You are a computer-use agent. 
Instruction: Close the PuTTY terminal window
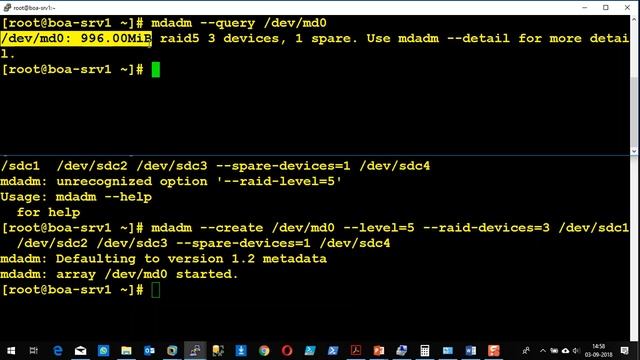[x=627, y=7]
